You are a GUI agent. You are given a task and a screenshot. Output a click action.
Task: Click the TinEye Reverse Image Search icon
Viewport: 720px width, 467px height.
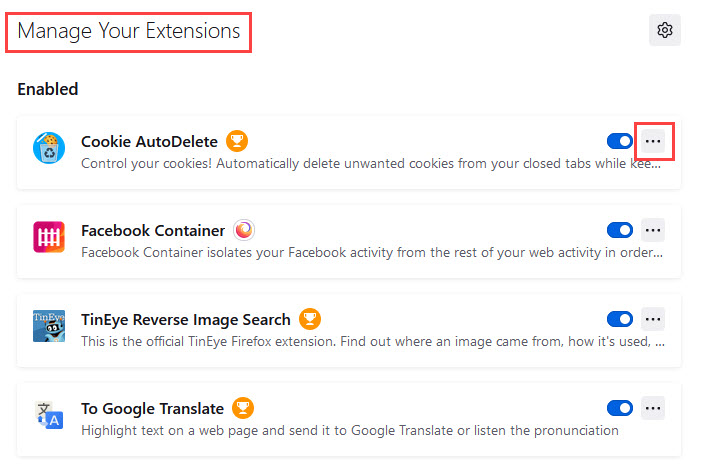(x=48, y=328)
